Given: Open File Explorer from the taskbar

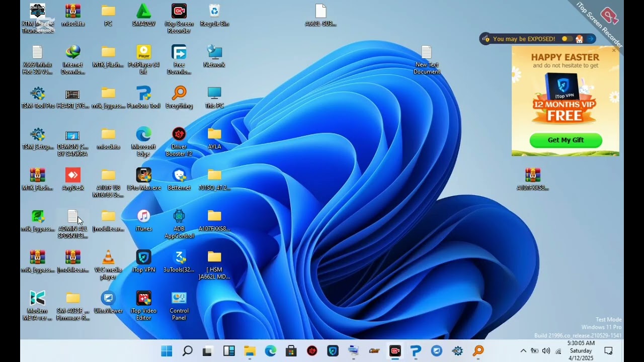Looking at the screenshot, I should [250, 351].
